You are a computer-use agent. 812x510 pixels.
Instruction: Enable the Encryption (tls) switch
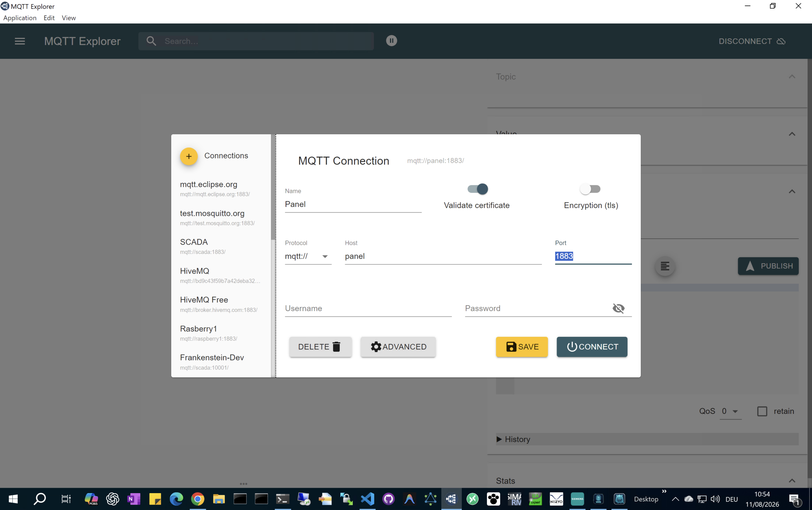590,189
